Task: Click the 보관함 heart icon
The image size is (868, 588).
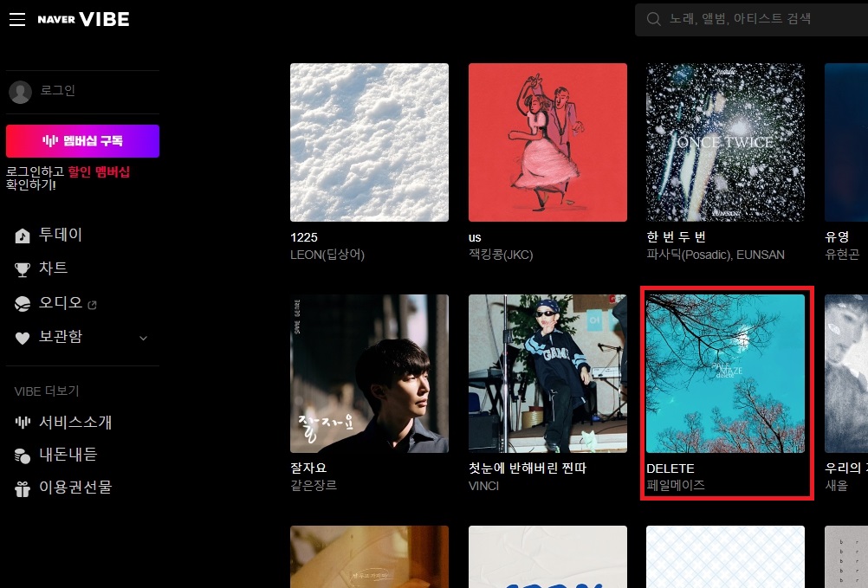Action: point(23,338)
